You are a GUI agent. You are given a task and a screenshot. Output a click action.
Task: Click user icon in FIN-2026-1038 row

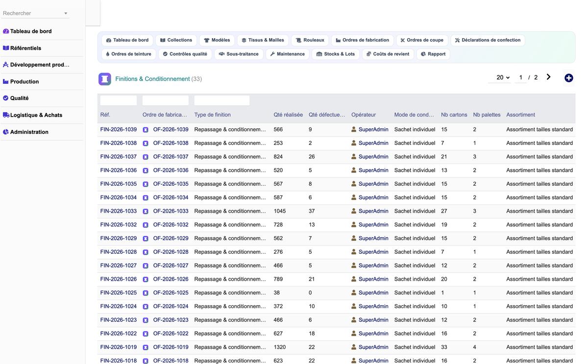[354, 143]
